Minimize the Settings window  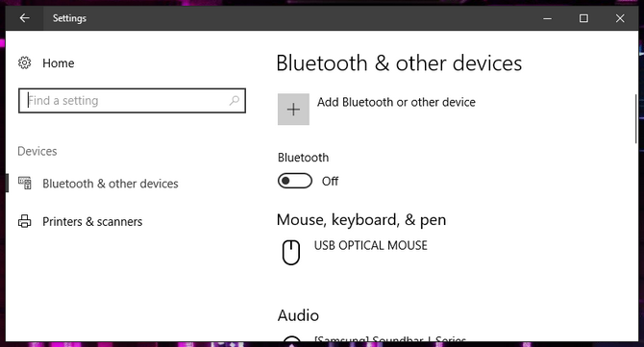[547, 18]
